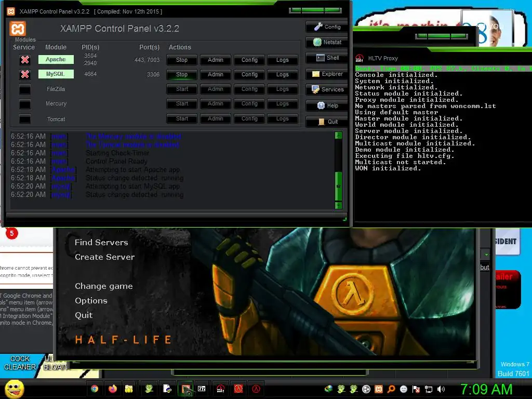
Task: Open the MySQL Logs button
Action: tap(282, 74)
